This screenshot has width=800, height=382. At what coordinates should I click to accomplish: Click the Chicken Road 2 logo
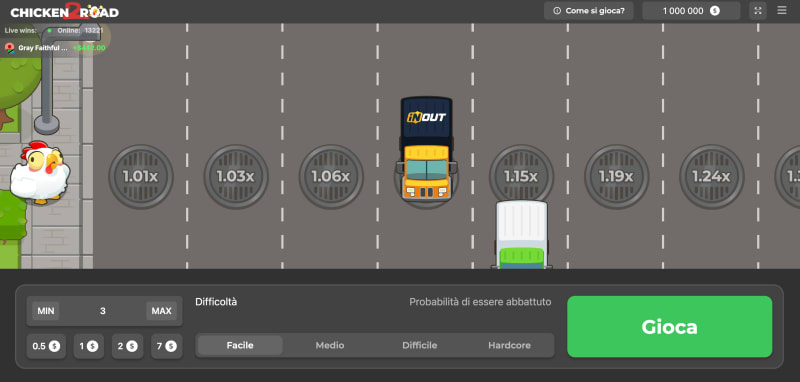(x=64, y=11)
